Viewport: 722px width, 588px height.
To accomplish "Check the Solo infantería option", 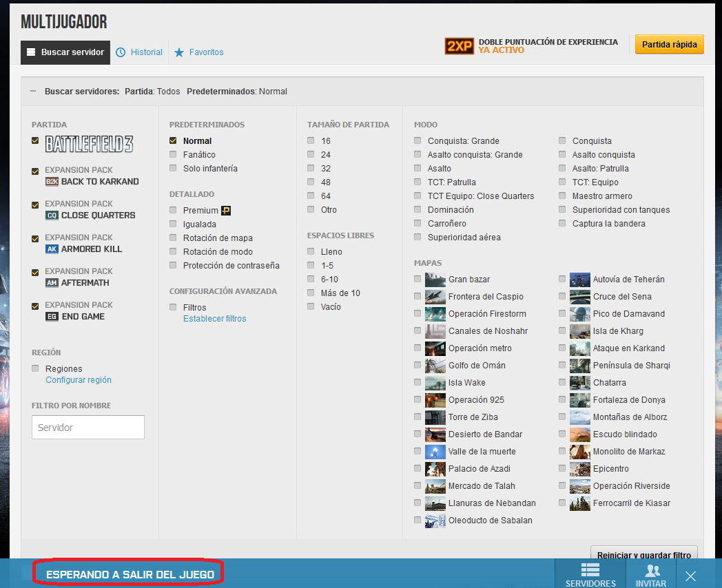I will point(173,169).
